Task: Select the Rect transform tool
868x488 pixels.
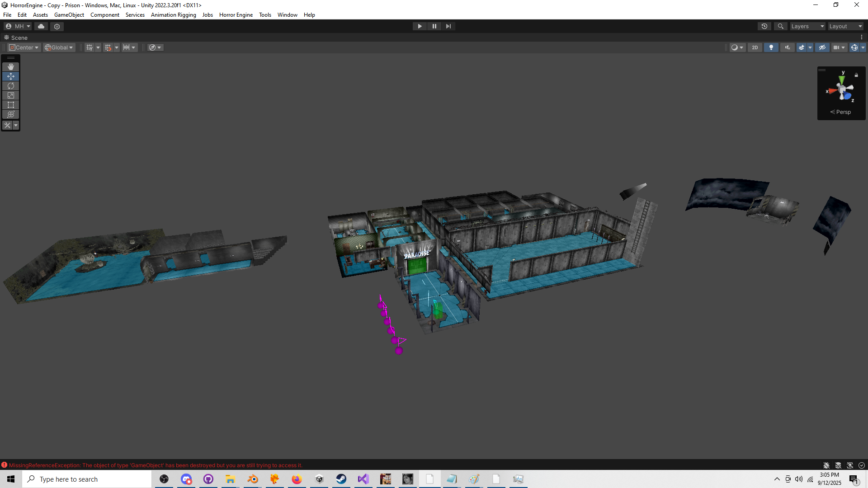Action: 11,105
